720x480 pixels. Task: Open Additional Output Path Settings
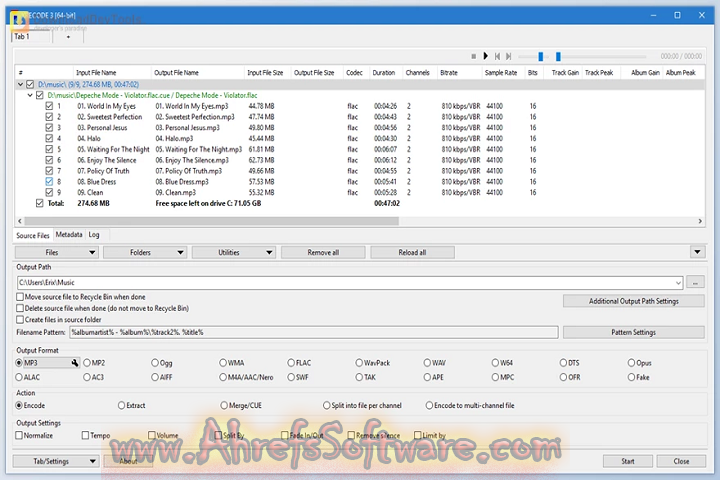coord(634,301)
